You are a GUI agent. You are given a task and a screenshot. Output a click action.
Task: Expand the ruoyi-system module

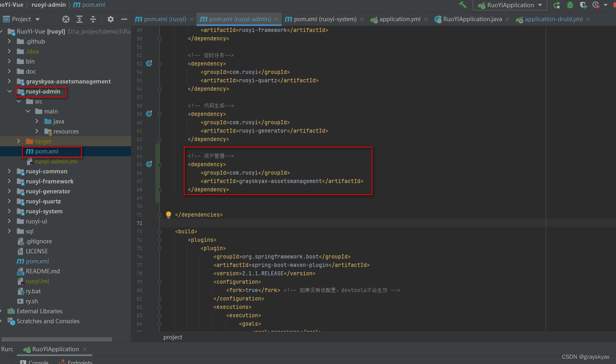(9, 211)
